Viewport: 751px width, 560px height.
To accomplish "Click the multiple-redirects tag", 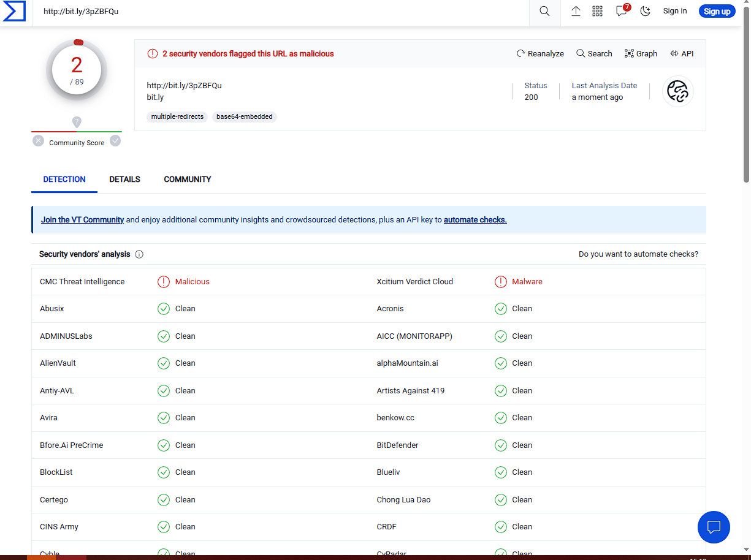I will [177, 116].
